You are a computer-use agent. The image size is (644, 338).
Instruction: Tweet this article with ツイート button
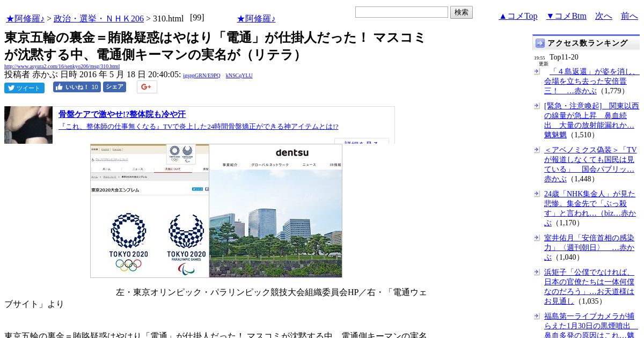[x=24, y=88]
